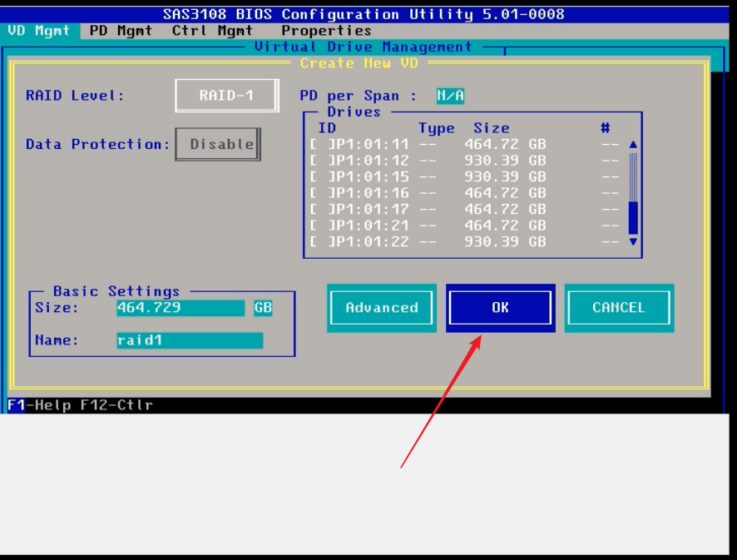Check drive P1:01:22 checkbox
The width and height of the screenshot is (737, 560).
[x=321, y=241]
